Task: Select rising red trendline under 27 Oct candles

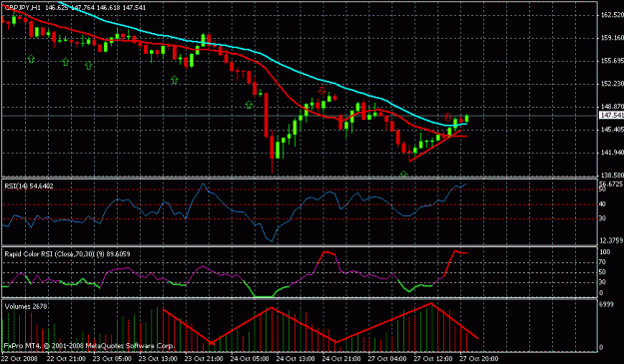Action: click(x=435, y=146)
